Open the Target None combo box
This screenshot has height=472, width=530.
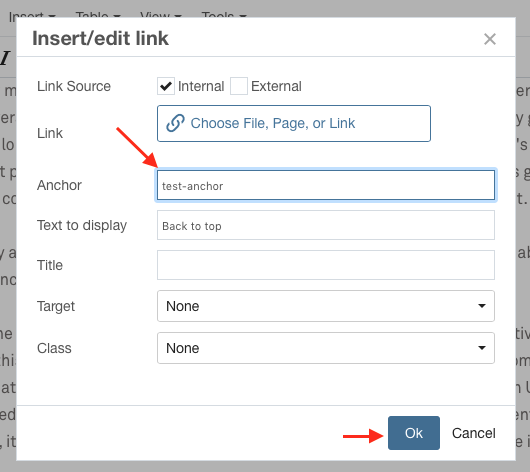[x=326, y=306]
